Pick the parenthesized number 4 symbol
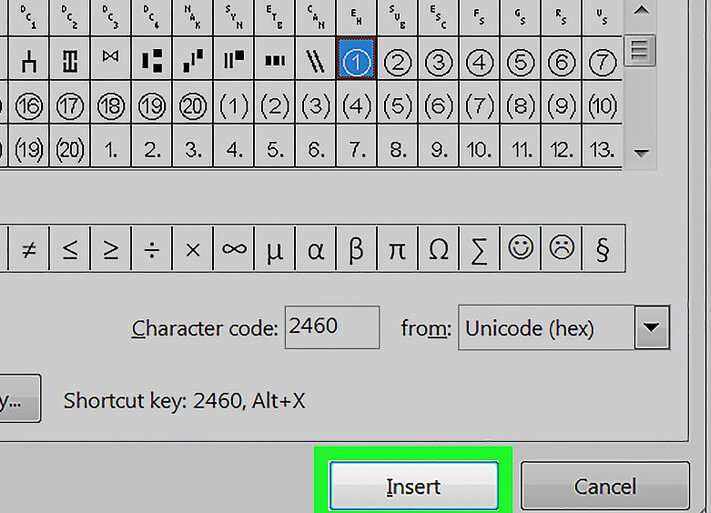This screenshot has height=513, width=711. (356, 105)
